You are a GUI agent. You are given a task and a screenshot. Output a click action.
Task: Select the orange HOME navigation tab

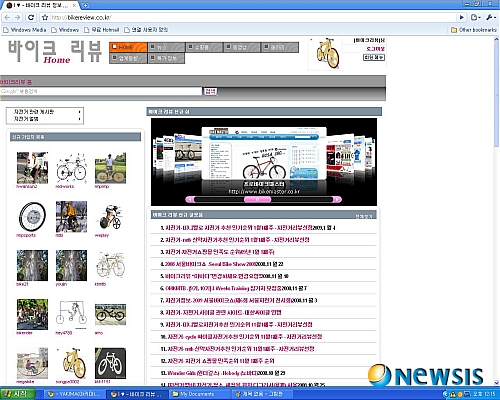(x=128, y=47)
